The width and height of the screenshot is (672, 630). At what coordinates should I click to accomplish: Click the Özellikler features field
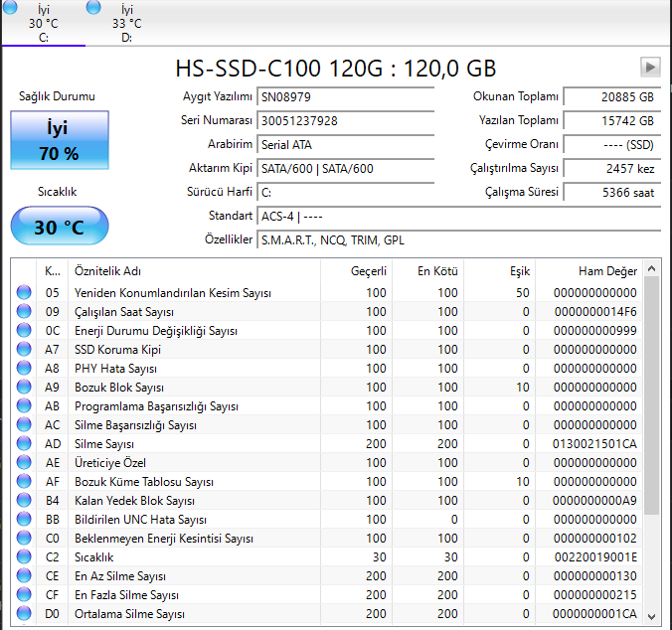458,240
